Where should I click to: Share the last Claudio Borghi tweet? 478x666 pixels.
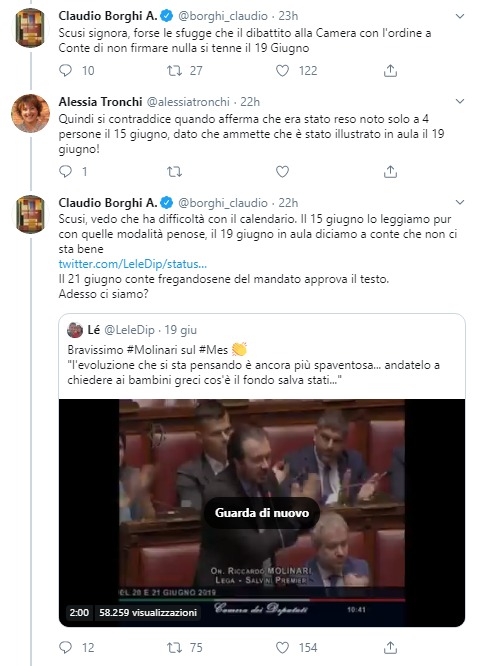[390, 647]
